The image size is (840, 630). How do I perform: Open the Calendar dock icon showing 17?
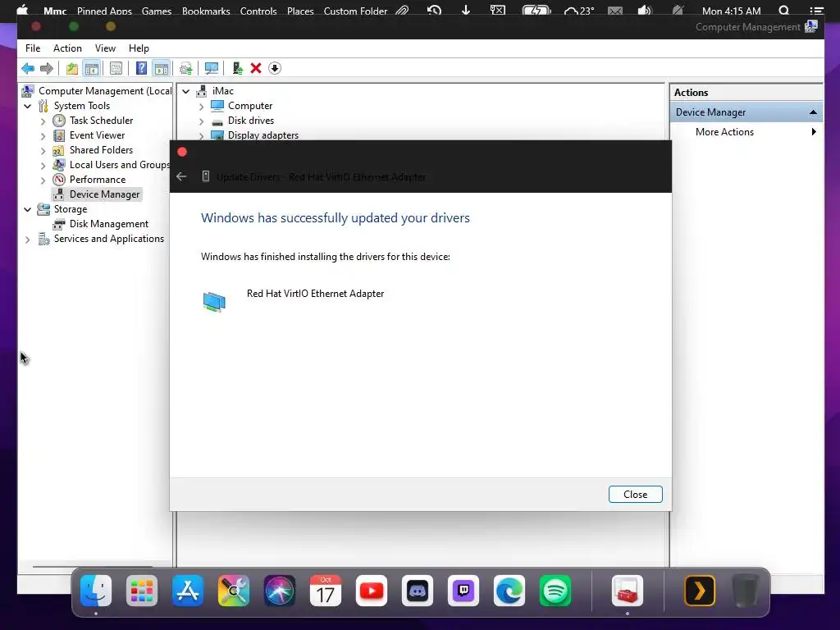[x=326, y=591]
